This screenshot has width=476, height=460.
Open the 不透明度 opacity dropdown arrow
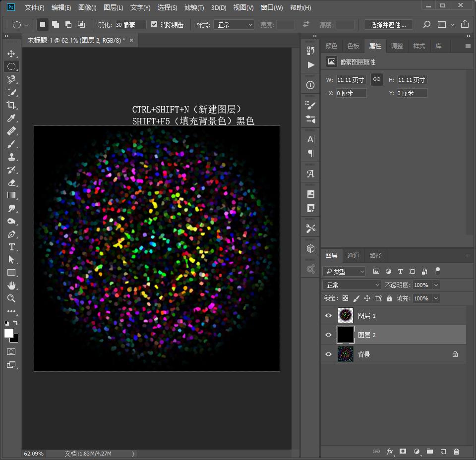point(436,285)
